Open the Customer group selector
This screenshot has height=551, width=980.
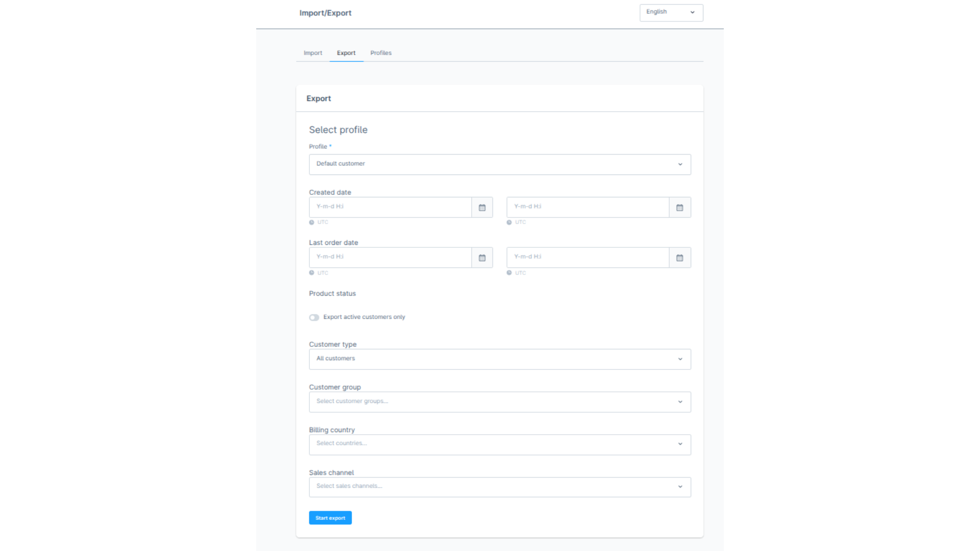pos(499,402)
